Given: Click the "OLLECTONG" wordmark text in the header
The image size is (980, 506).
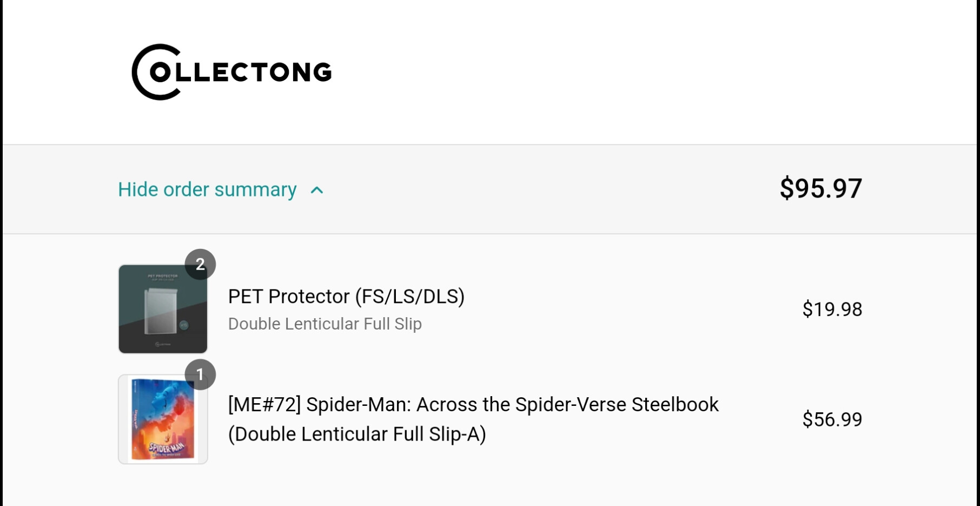Looking at the screenshot, I should coord(241,73).
